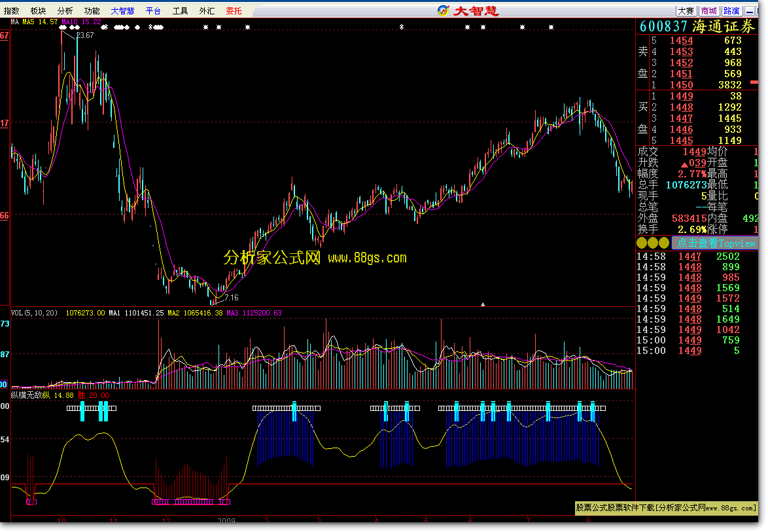768x532 pixels.
Task: Click the first yellow circle icon beside Topview
Action: coord(642,243)
